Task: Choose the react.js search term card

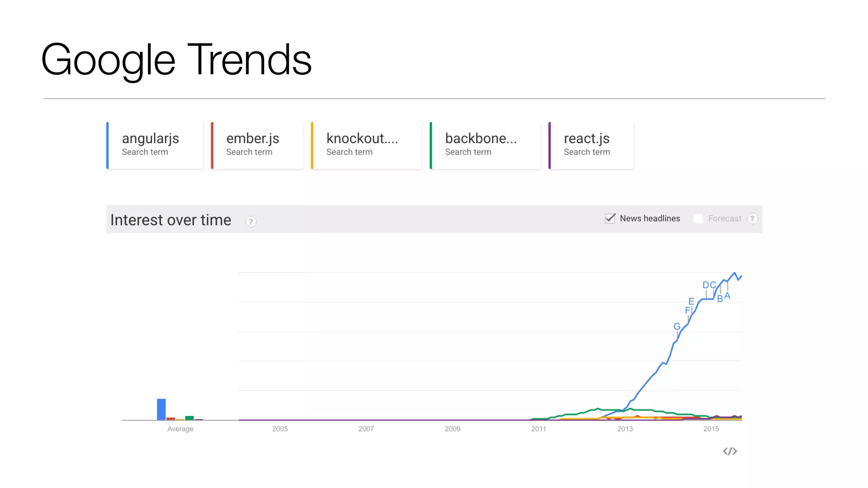Action: tap(591, 145)
